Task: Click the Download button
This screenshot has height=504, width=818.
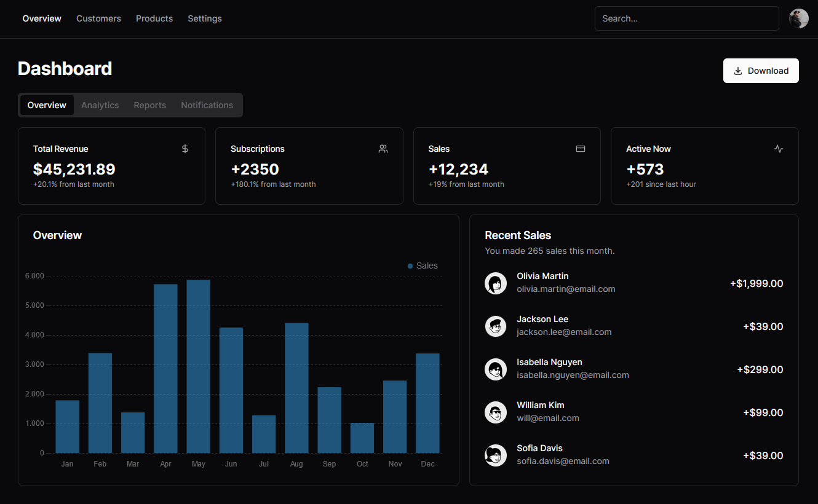Action: coord(761,71)
